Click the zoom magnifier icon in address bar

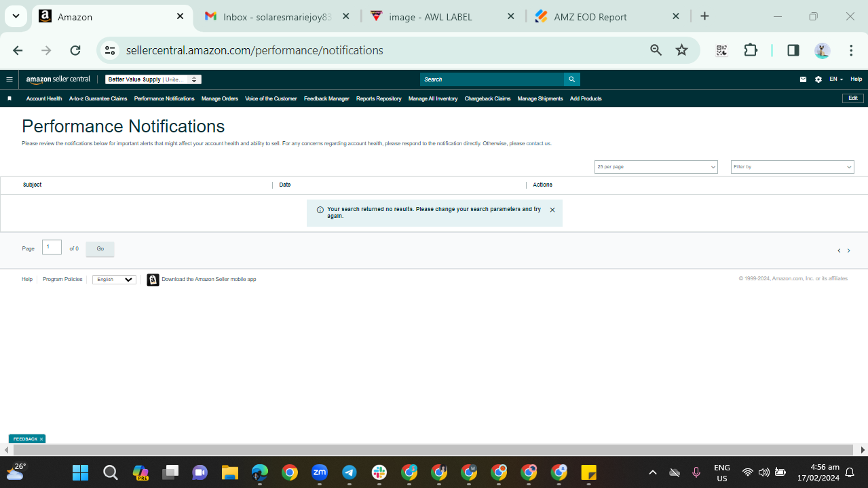(x=656, y=50)
